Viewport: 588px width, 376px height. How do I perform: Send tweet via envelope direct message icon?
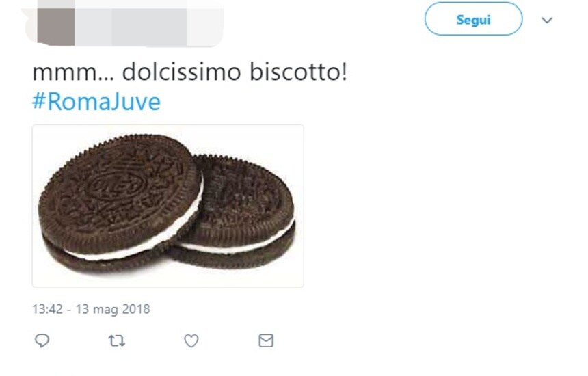tap(266, 340)
